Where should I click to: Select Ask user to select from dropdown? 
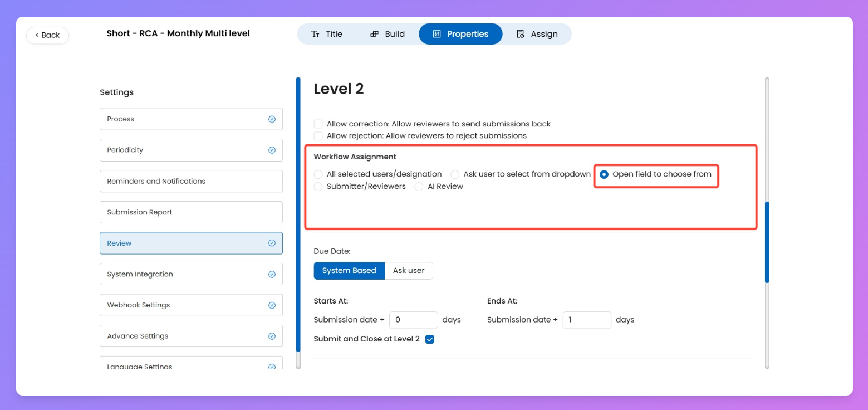(x=455, y=174)
